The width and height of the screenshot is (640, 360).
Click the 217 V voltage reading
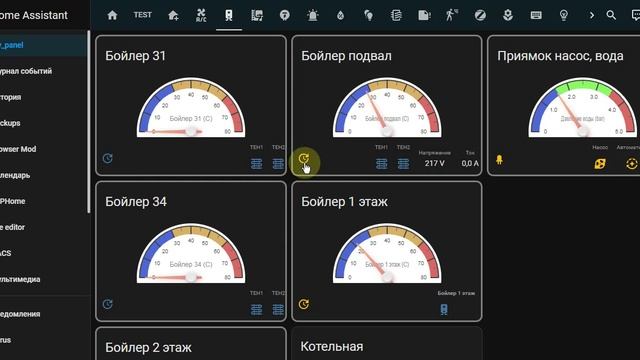pos(434,163)
